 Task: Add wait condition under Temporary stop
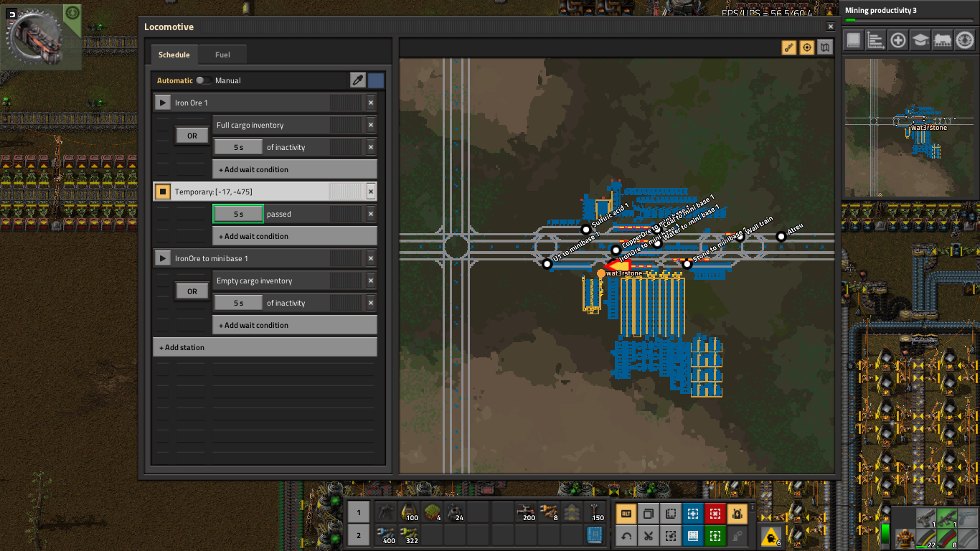(x=295, y=236)
